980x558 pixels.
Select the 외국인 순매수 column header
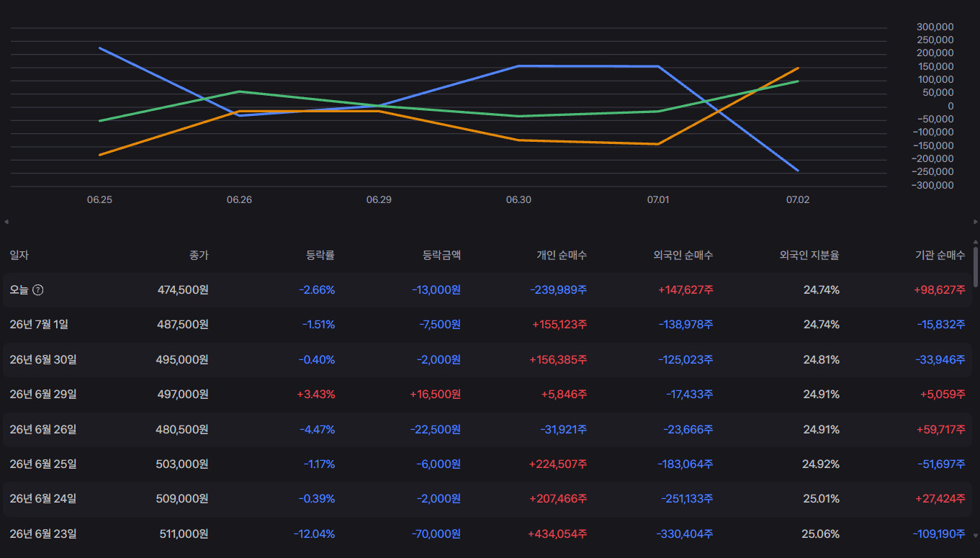coord(683,255)
